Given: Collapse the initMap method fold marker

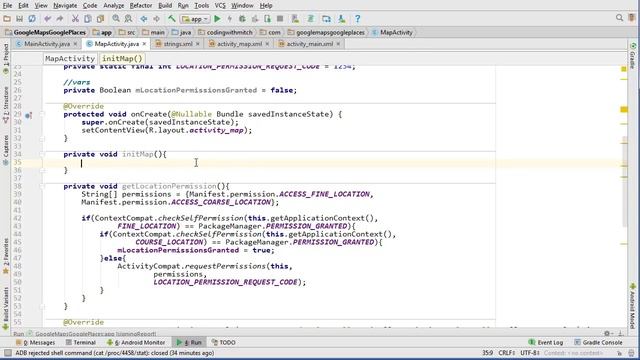Looking at the screenshot, I should pos(42,154).
